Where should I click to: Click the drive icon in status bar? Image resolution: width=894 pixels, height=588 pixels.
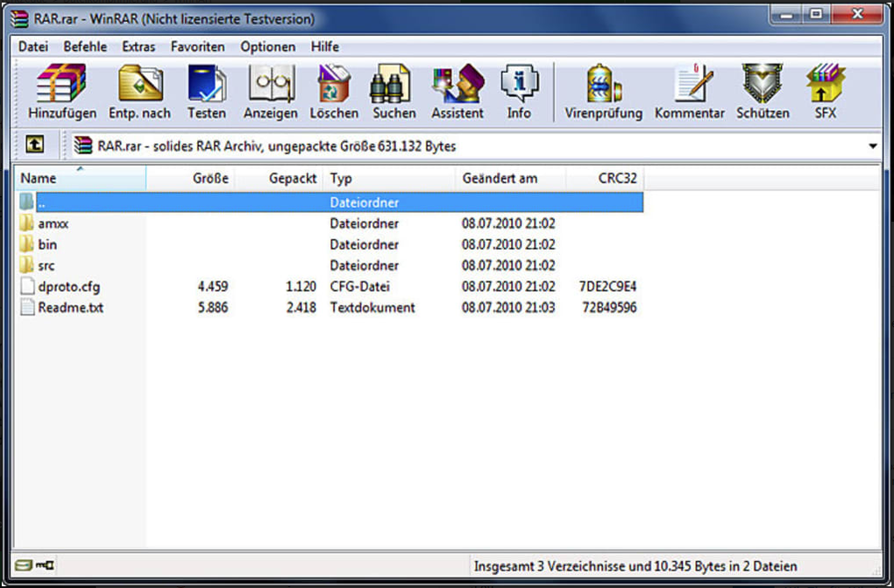[24, 565]
